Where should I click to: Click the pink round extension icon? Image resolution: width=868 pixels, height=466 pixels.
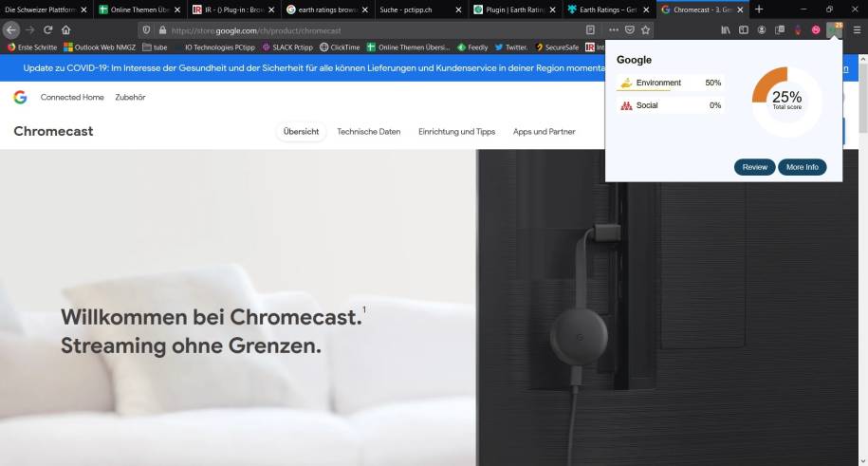[816, 30]
